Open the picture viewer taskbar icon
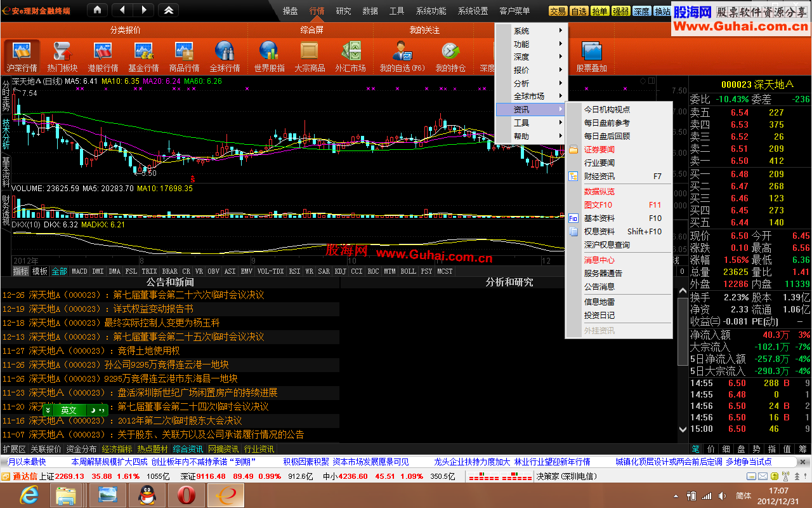812x508 pixels. coord(108,495)
